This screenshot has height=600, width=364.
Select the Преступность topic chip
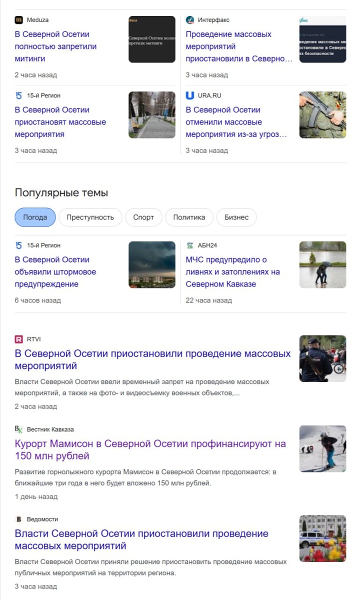(90, 217)
